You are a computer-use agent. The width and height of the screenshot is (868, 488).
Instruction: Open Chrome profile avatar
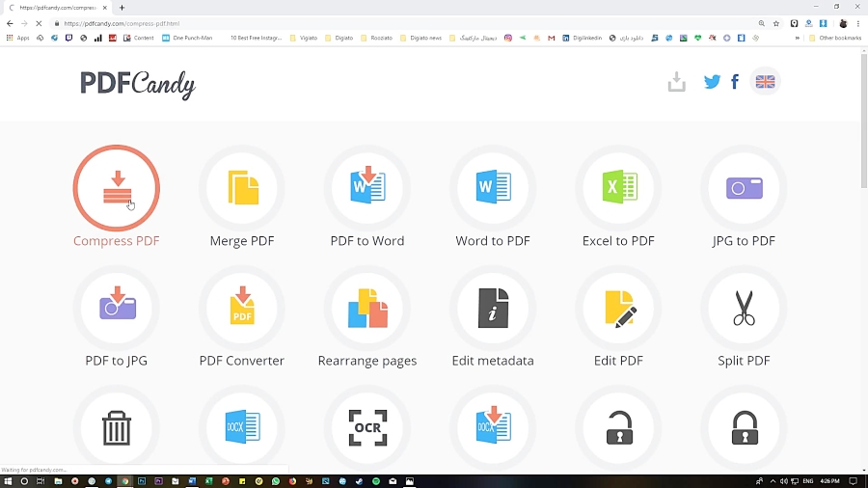tap(843, 24)
